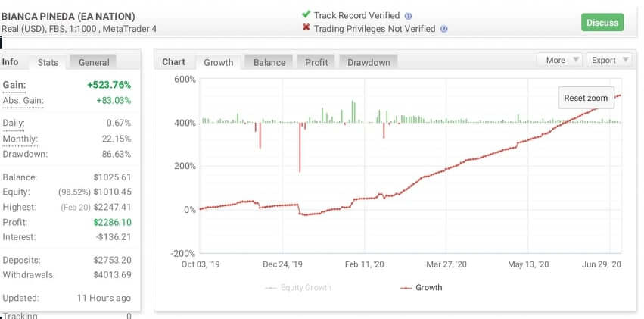Screen dimensions: 644x319
Task: Click info icon beside Track Record Verified
Action: [409, 16]
